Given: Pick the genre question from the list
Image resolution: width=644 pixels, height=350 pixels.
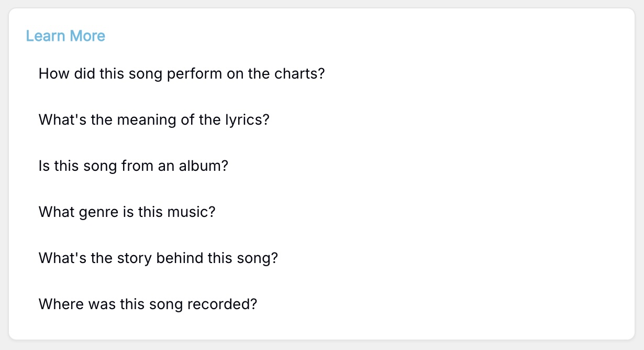Looking at the screenshot, I should click(127, 212).
